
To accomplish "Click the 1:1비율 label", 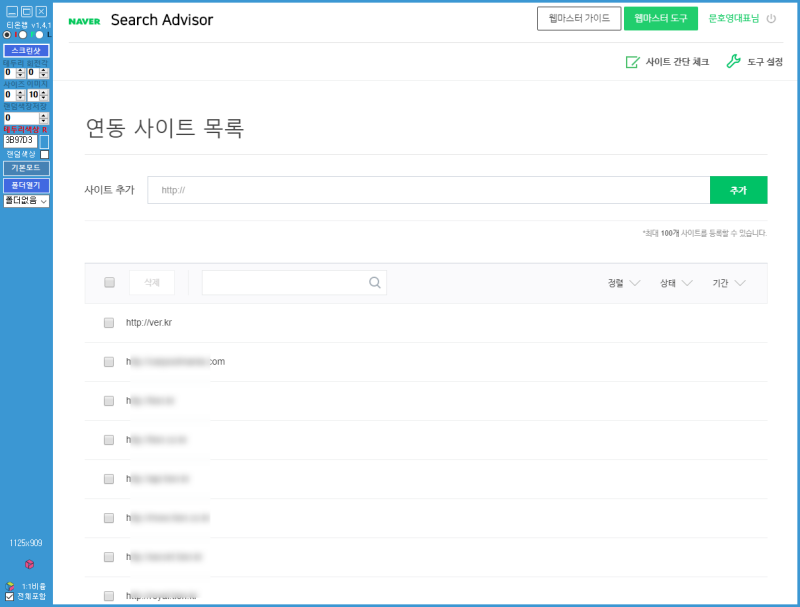I will [34, 587].
